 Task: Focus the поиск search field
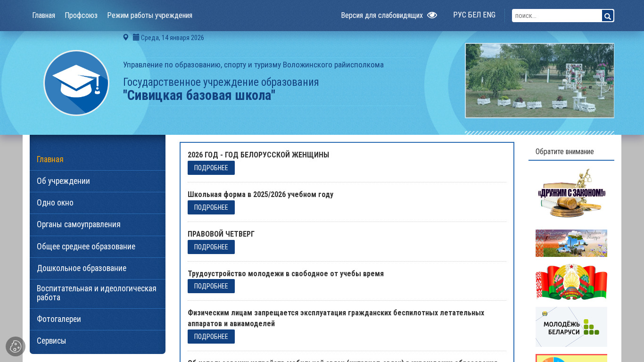(557, 16)
